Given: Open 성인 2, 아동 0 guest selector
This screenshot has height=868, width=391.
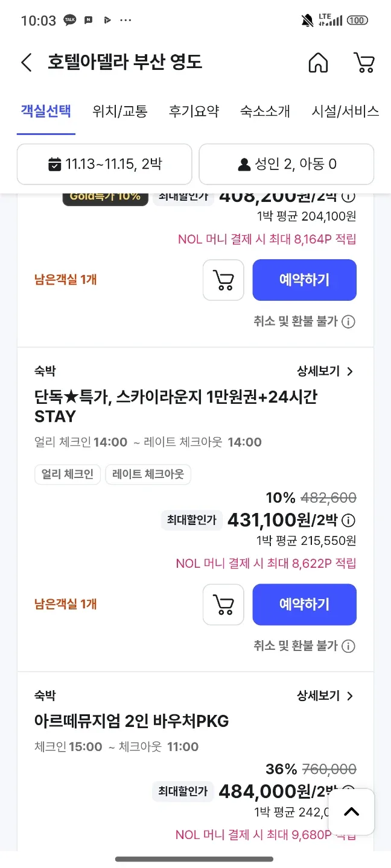Looking at the screenshot, I should [287, 164].
